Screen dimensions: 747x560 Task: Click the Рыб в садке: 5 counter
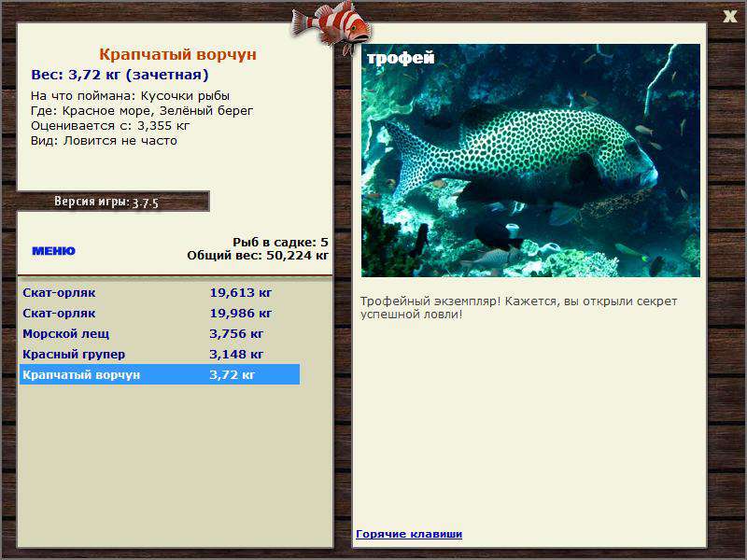coord(281,242)
